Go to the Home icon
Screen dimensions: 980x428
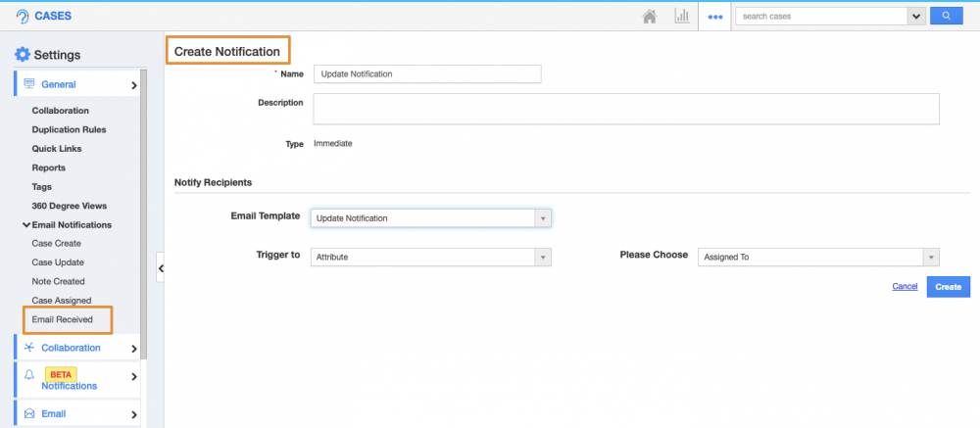649,17
